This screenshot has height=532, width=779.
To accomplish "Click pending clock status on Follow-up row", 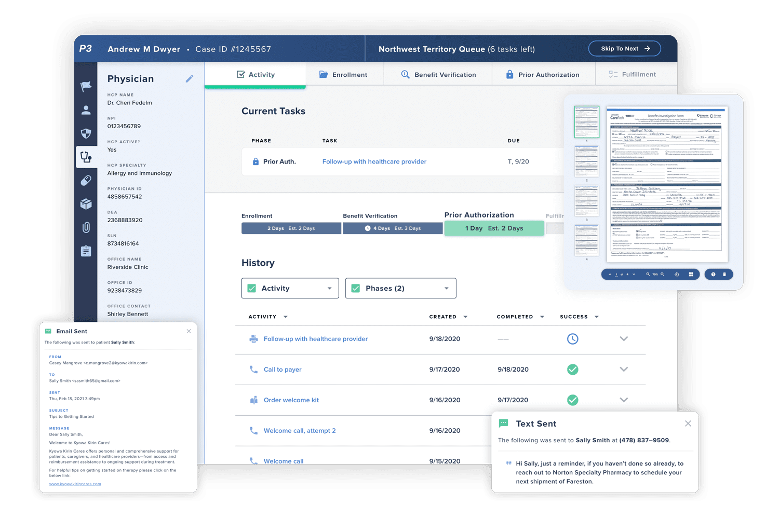I will (572, 339).
